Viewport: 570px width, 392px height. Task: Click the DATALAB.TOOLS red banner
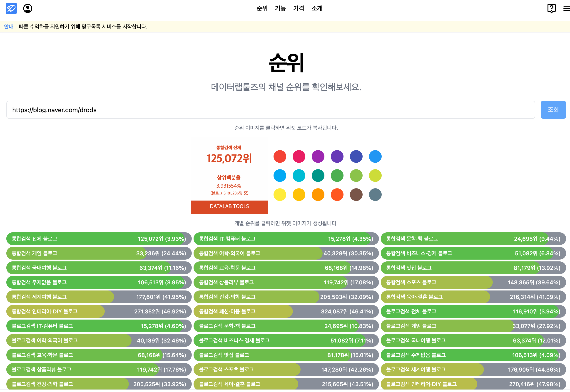(229, 207)
